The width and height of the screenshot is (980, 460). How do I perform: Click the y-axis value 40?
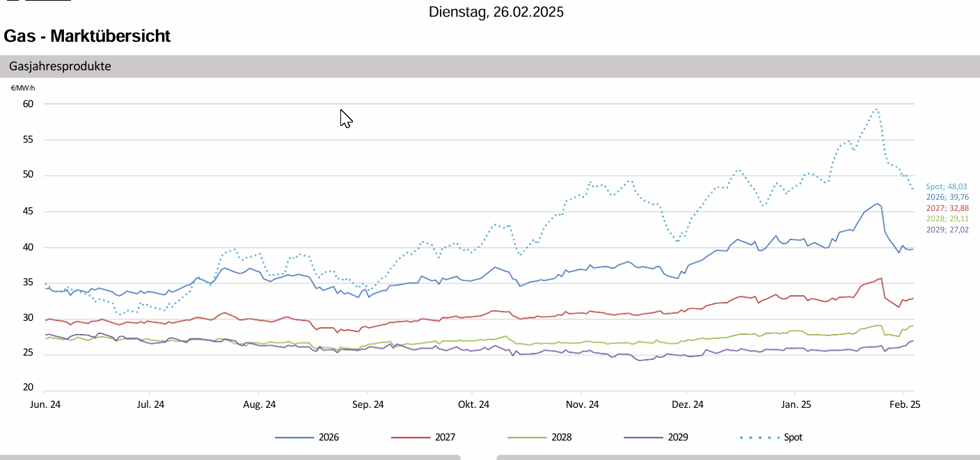pos(29,247)
